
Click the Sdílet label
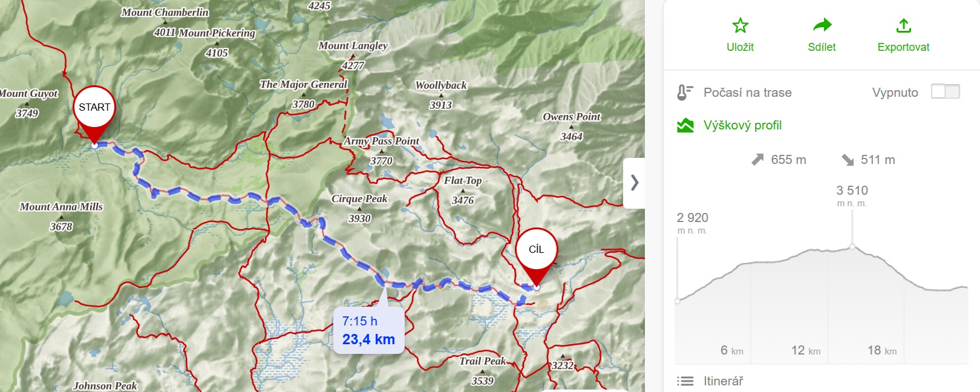[x=822, y=47]
